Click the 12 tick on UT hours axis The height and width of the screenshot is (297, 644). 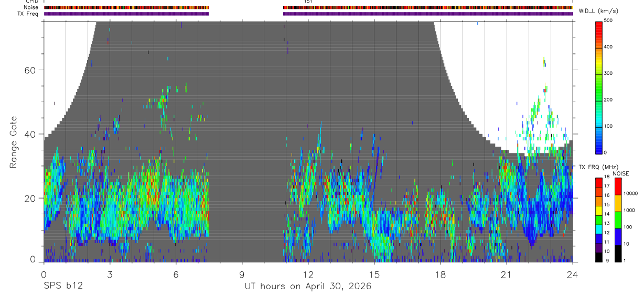[x=308, y=274]
